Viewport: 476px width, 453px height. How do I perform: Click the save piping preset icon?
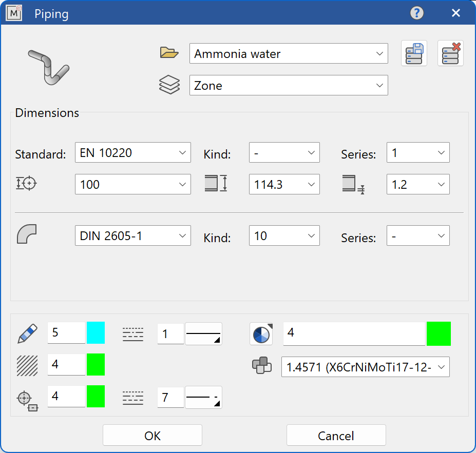(x=414, y=53)
